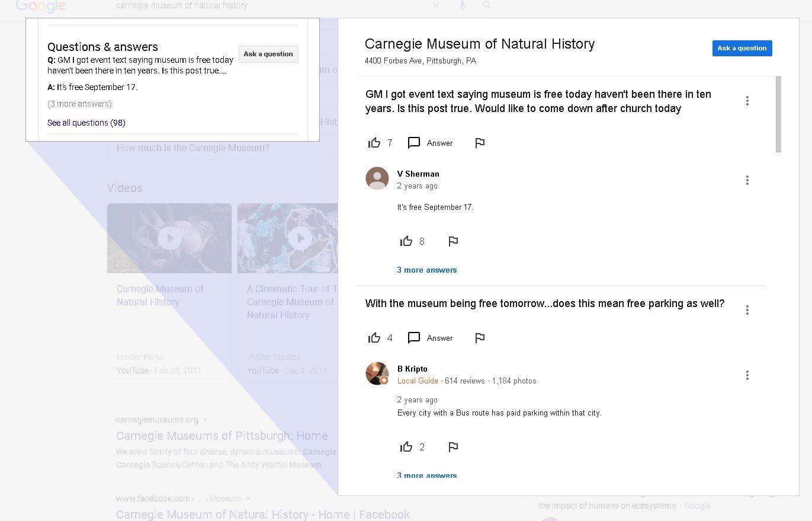Open Carnegie Museums of Pittsburgh: Home result

pos(222,436)
